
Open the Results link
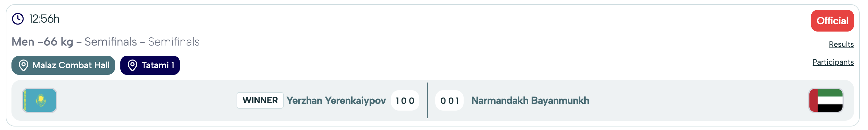pyautogui.click(x=841, y=45)
